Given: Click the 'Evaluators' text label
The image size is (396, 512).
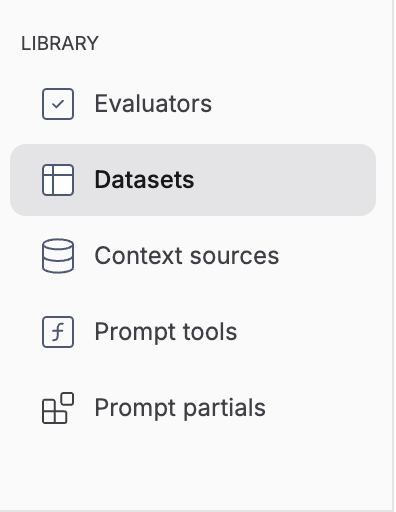Looking at the screenshot, I should [x=153, y=104].
